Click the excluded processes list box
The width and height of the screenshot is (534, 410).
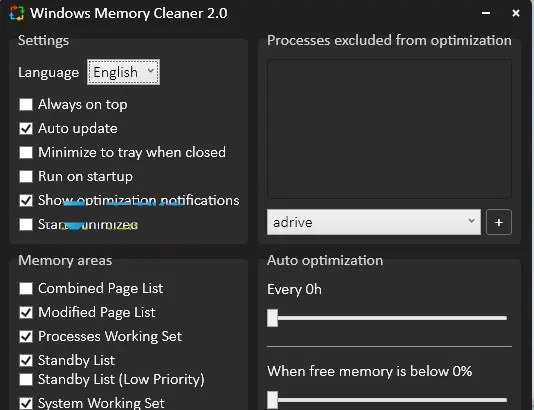click(389, 129)
